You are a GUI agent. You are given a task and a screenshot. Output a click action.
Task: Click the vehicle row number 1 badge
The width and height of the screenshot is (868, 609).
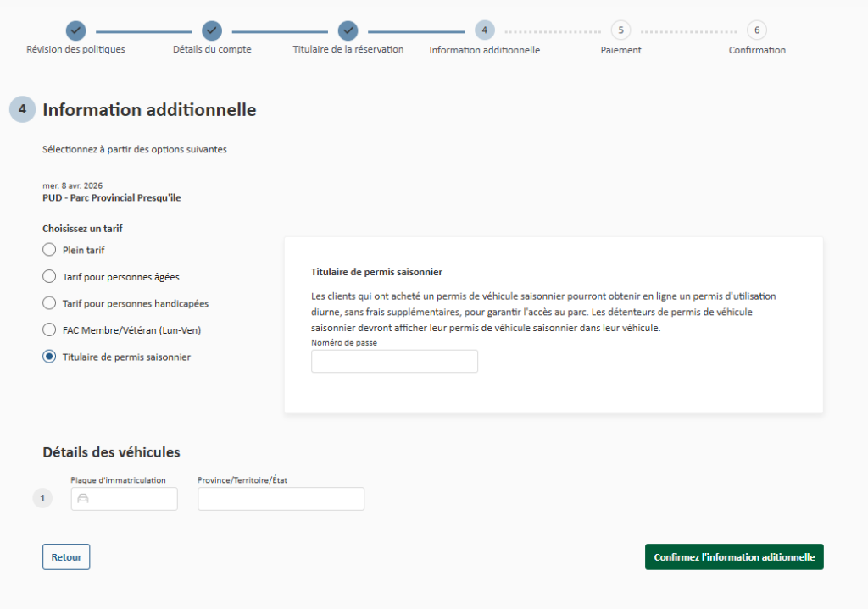click(42, 498)
